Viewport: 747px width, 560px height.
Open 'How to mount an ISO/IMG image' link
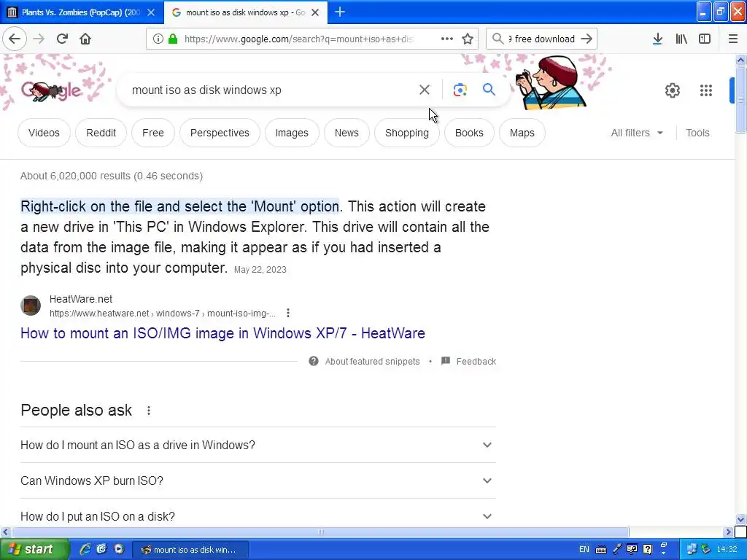tap(222, 333)
